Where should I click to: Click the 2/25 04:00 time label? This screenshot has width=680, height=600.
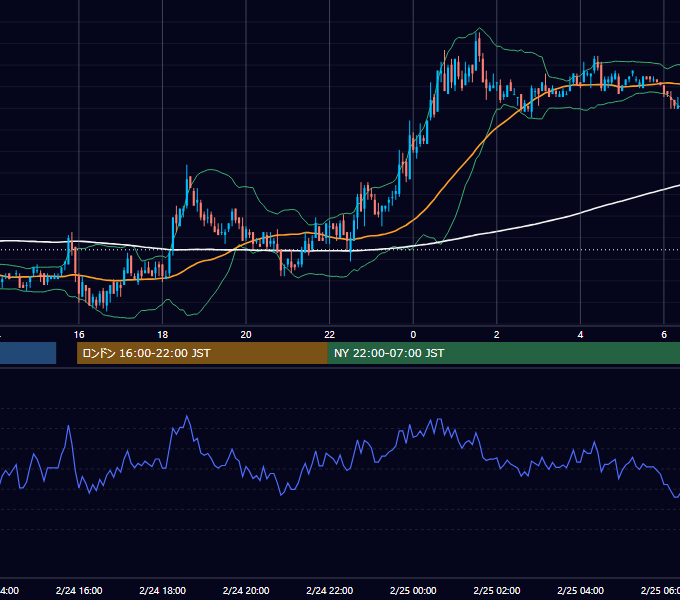pos(580,590)
